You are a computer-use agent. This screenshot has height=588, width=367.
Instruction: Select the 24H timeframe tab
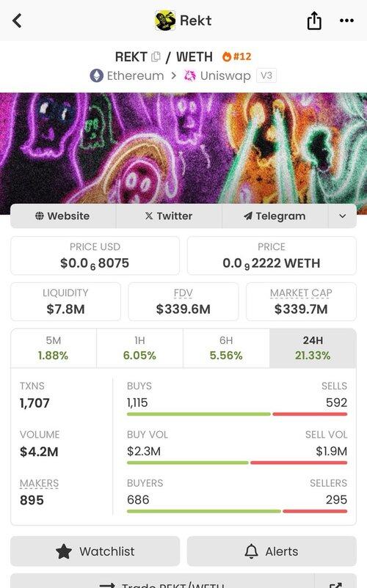coord(313,348)
